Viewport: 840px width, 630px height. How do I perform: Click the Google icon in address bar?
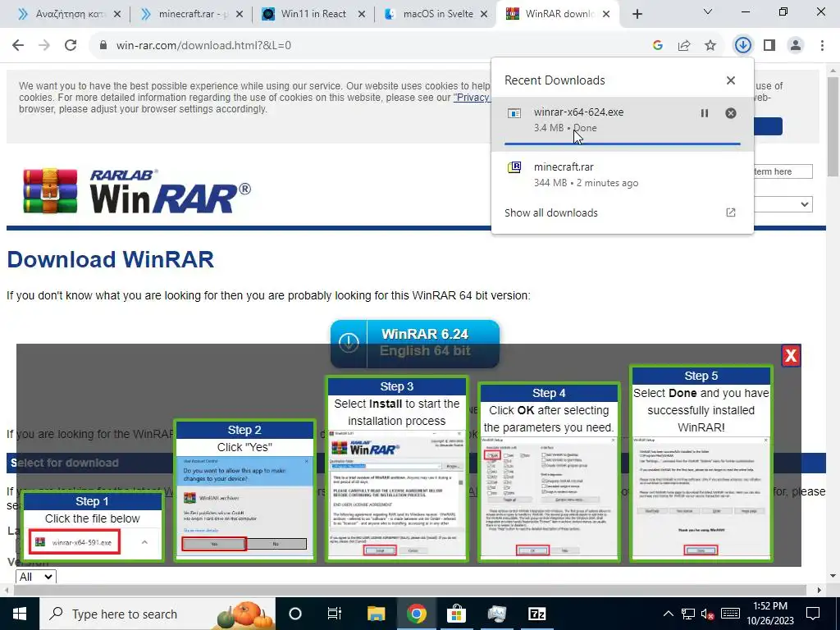click(x=657, y=46)
